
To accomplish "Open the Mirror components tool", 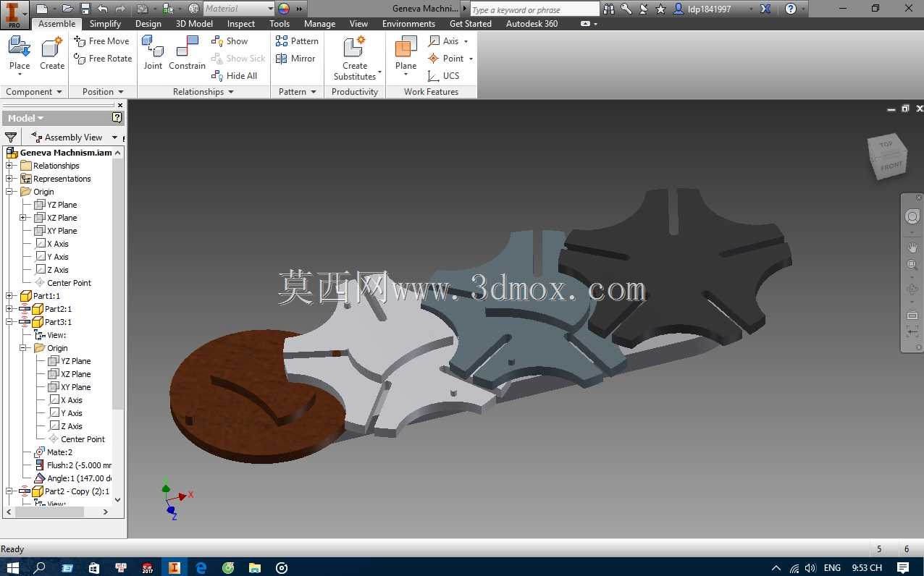I will 295,59.
